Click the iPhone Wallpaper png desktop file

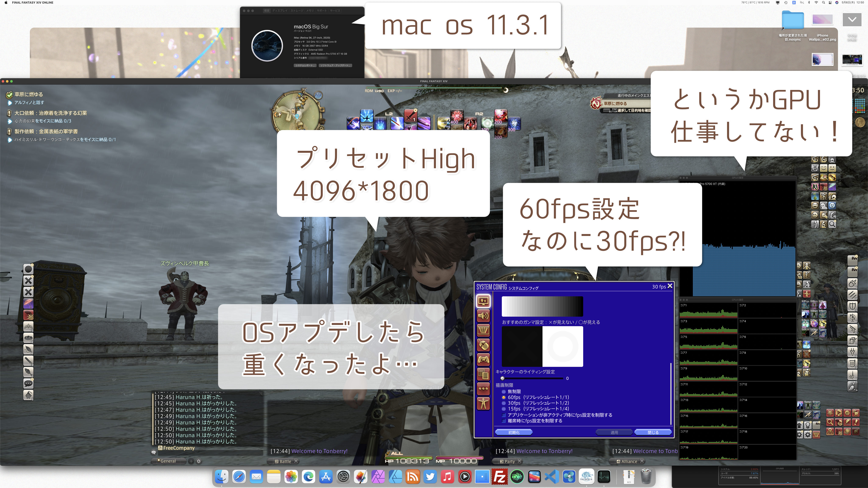(822, 28)
